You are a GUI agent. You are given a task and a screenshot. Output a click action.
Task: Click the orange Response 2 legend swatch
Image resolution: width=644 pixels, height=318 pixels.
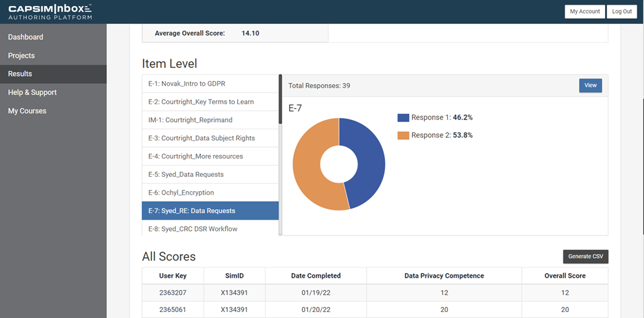tap(404, 135)
